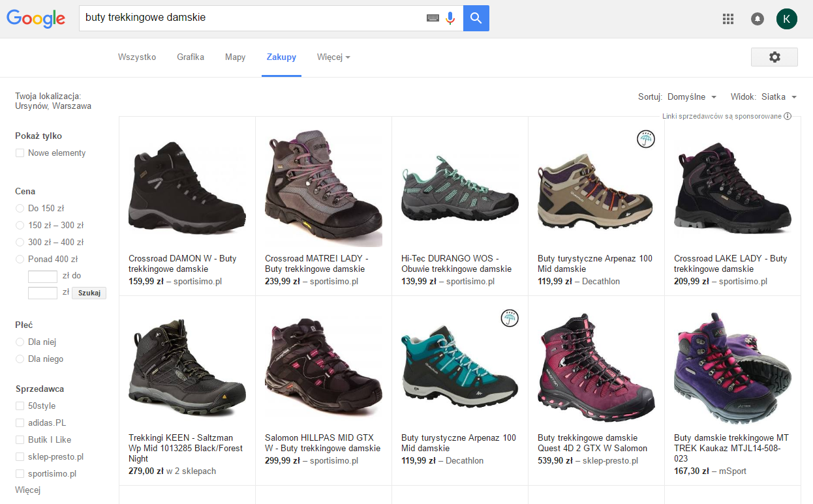Click the sponsored links info icon
This screenshot has width=813, height=504.
point(788,117)
